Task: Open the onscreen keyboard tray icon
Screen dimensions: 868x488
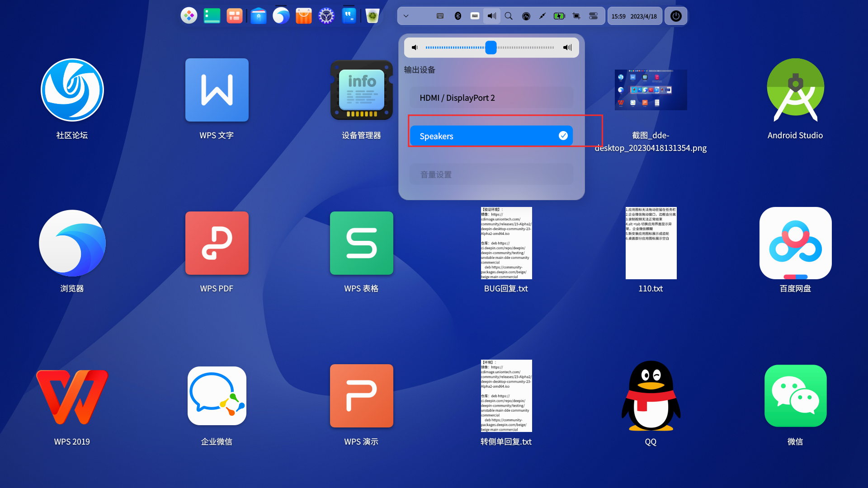Action: click(x=475, y=16)
